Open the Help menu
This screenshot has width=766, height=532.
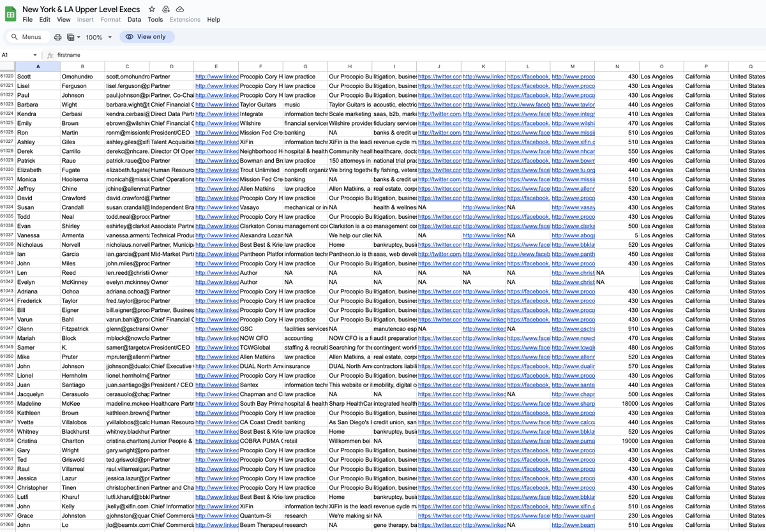214,20
